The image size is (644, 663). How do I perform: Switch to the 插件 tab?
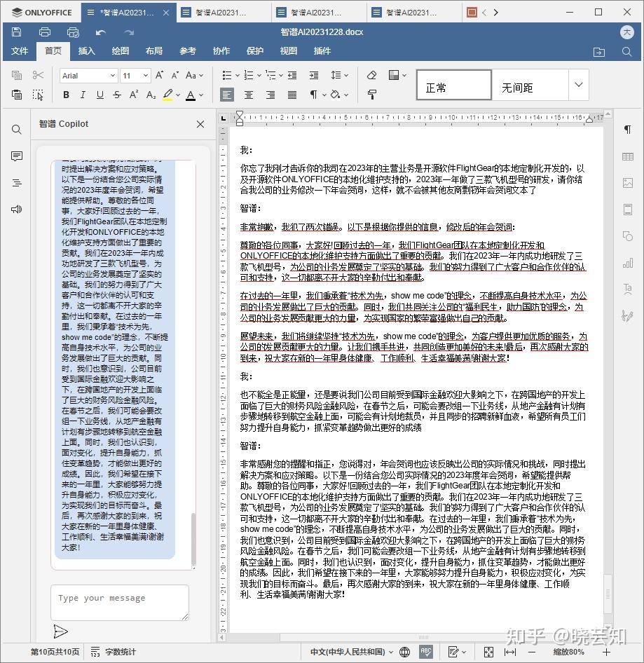click(x=322, y=51)
